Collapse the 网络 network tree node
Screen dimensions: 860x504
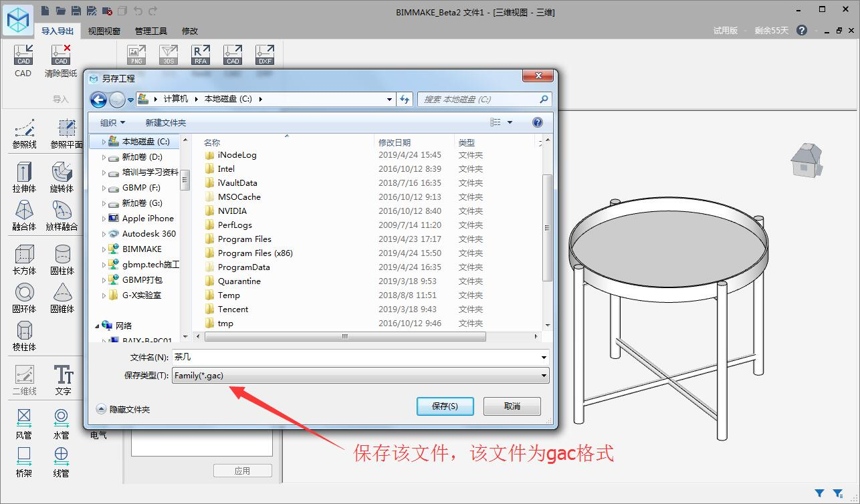tap(97, 326)
